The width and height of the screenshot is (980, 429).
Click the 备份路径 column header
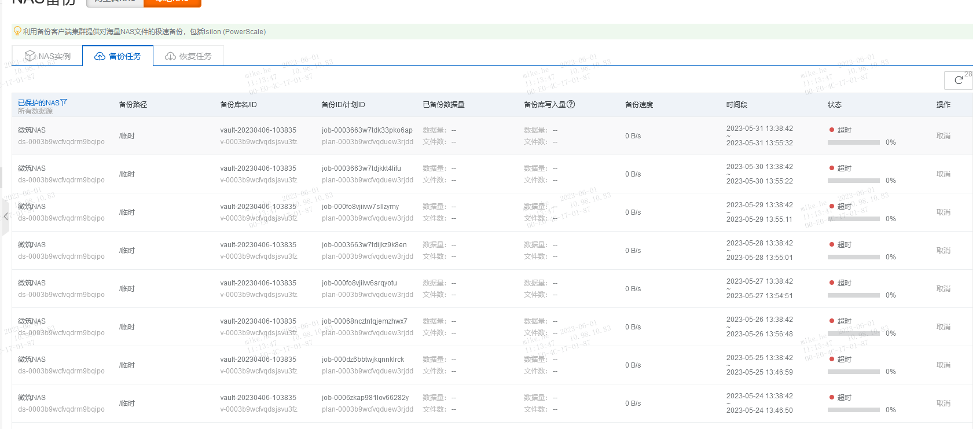click(x=133, y=105)
